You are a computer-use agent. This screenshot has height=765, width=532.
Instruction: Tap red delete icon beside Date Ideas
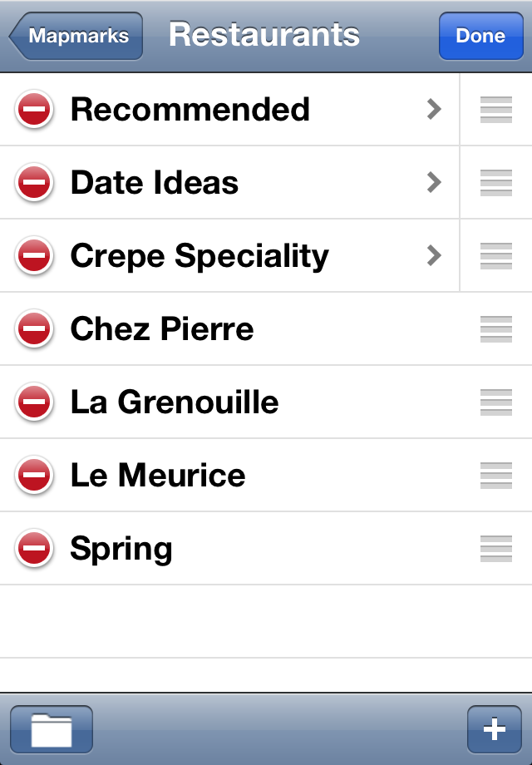coord(34,182)
